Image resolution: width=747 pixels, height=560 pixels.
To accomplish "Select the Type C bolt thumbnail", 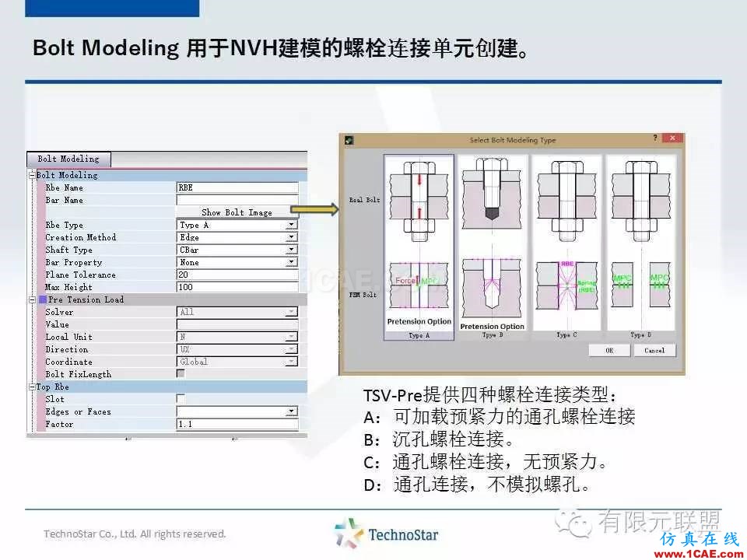I will tap(566, 247).
